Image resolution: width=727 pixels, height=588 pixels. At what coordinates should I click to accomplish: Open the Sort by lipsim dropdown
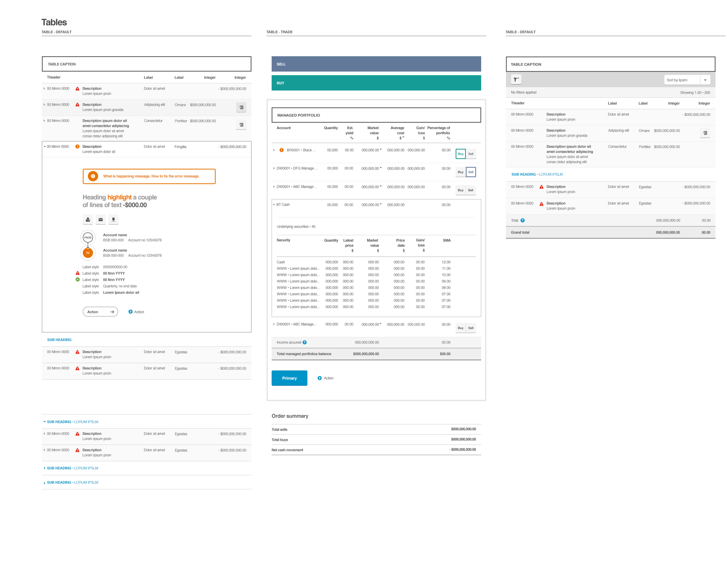(x=687, y=80)
